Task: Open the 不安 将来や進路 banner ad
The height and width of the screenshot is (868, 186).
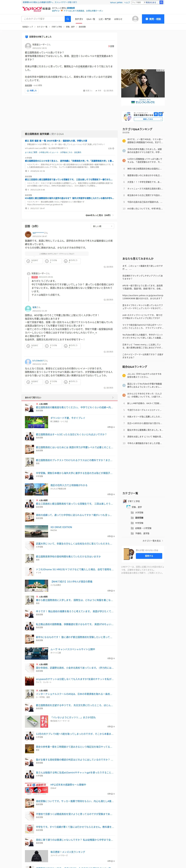Action: click(143, 116)
